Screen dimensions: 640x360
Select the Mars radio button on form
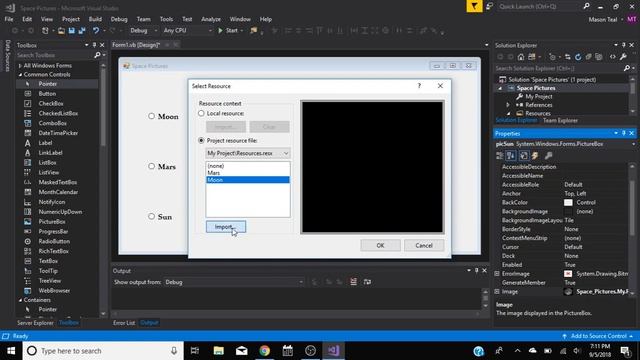(151, 167)
